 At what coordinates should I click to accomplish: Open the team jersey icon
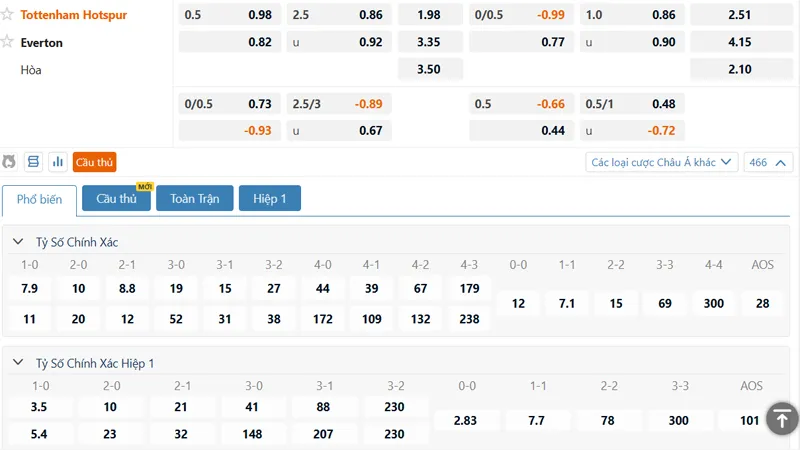9,162
